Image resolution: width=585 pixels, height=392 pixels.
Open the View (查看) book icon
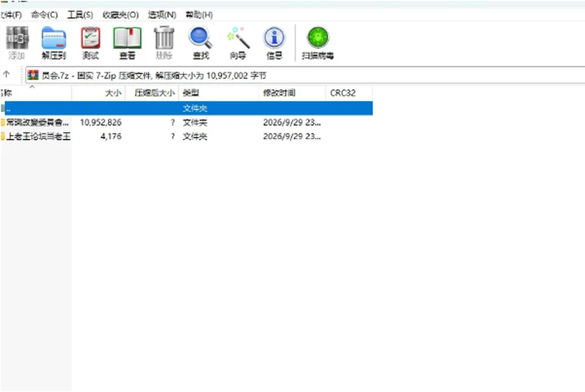point(127,43)
